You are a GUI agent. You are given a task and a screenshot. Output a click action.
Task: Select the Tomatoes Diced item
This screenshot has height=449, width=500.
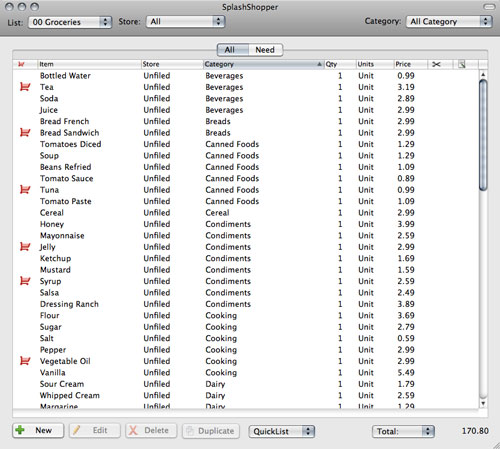pyautogui.click(x=70, y=144)
